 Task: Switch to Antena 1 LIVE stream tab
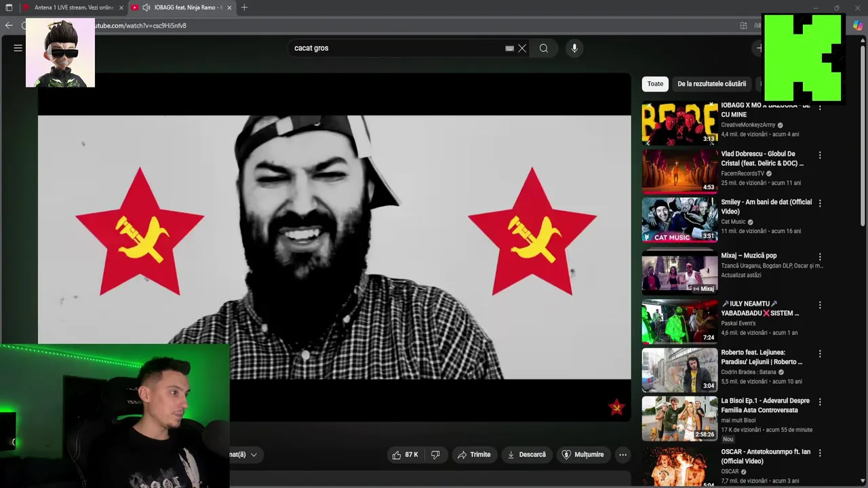pos(74,7)
